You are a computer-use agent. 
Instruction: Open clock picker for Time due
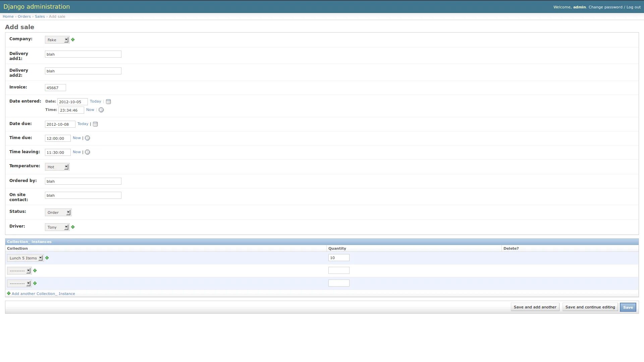(x=88, y=138)
